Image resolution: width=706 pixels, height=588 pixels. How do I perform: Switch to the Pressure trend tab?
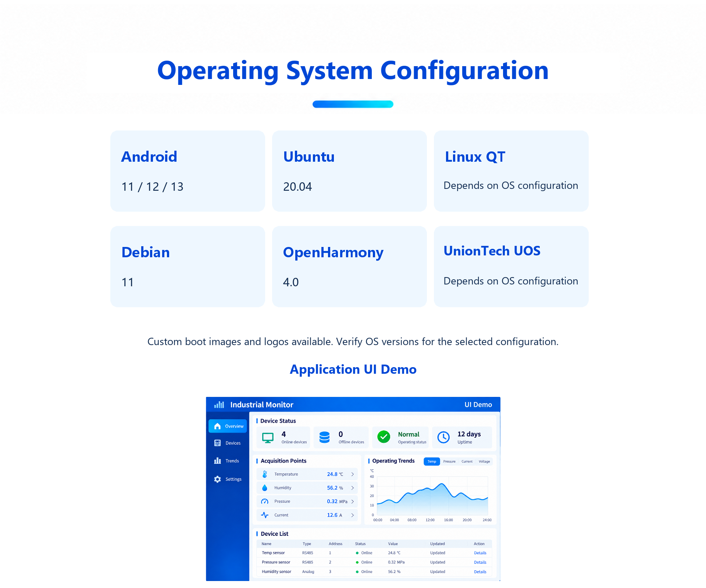[449, 462]
